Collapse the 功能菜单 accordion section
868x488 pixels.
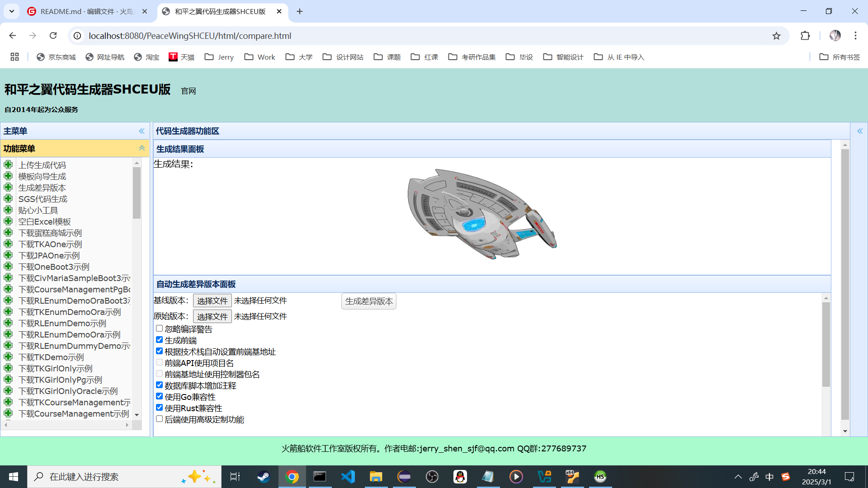[142, 148]
